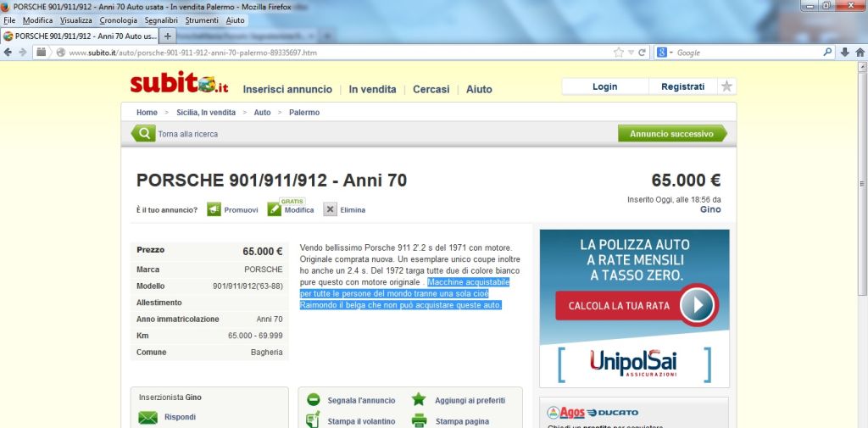Screen dimensions: 868x428
Task: Click the Login button
Action: pos(605,86)
